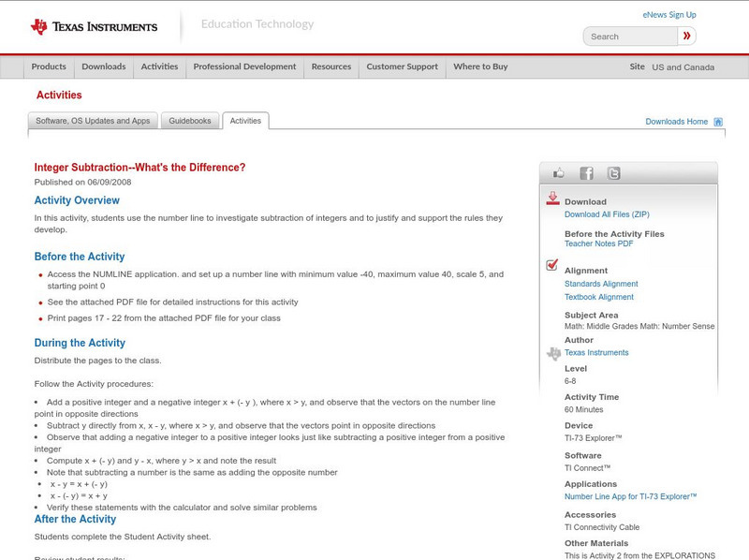Follow the eNews Sign Up link
Viewport: 749px width, 560px height.
pyautogui.click(x=669, y=15)
